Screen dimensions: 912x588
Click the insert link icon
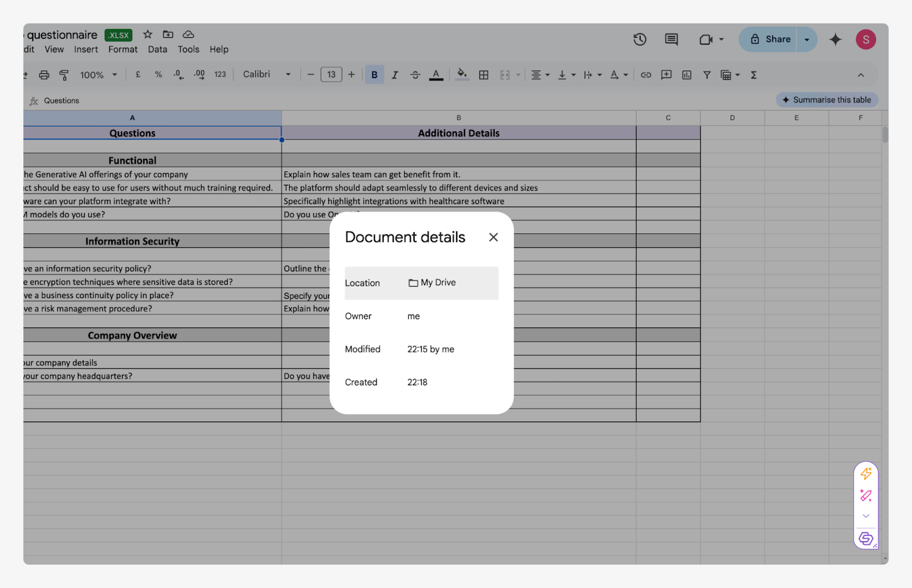coord(646,75)
